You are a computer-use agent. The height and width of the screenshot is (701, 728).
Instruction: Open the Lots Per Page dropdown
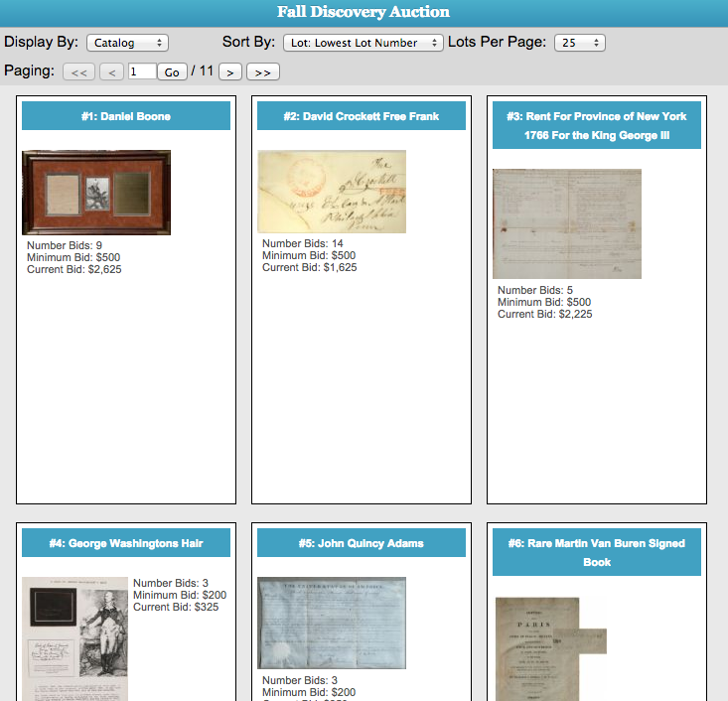pyautogui.click(x=579, y=43)
